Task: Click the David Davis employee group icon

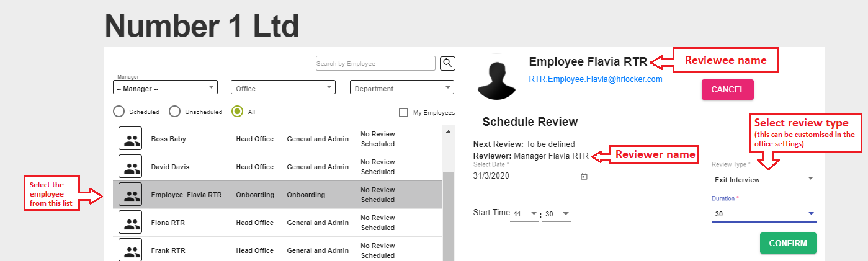Action: [x=130, y=167]
